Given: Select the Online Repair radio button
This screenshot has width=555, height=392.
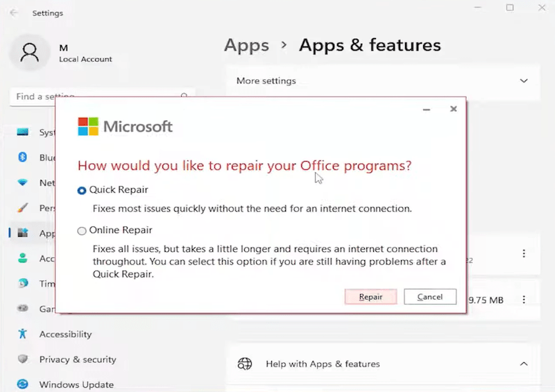Looking at the screenshot, I should [82, 231].
